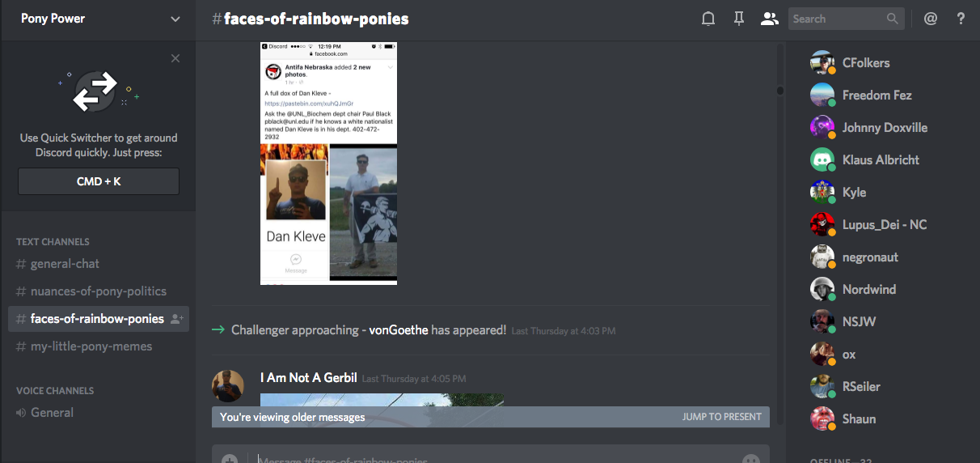Switch to nuances-of-pony-politics channel
The width and height of the screenshot is (980, 463).
pos(98,291)
